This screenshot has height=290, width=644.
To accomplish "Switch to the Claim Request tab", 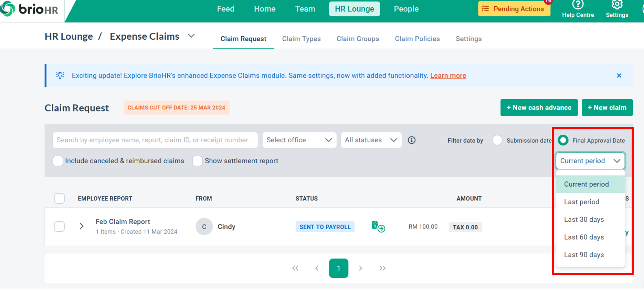I will 243,39.
